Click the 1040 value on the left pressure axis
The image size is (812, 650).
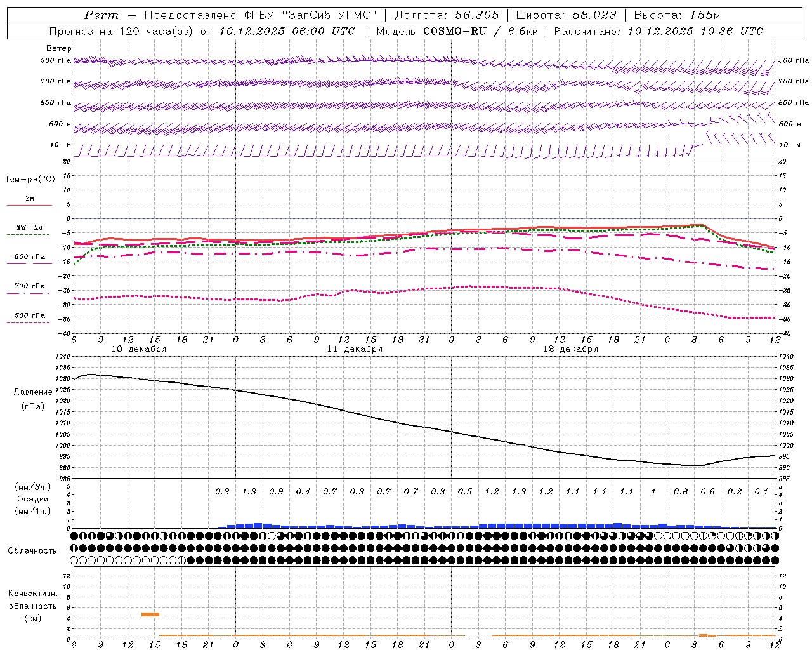[x=64, y=356]
